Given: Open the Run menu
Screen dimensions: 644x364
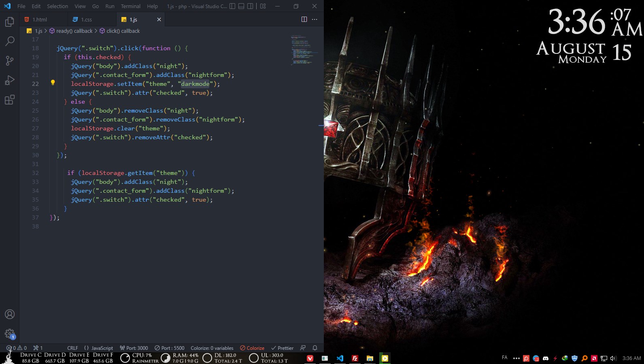Looking at the screenshot, I should pyautogui.click(x=110, y=6).
